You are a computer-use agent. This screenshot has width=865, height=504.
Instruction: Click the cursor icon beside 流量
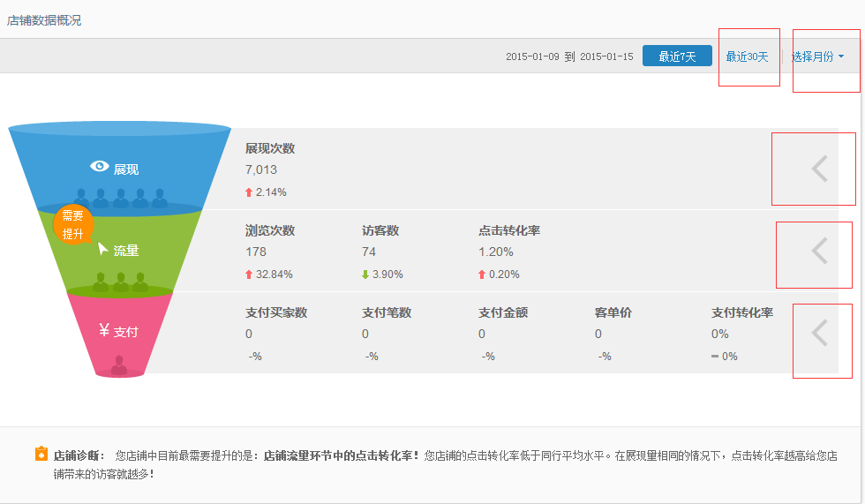click(x=102, y=249)
